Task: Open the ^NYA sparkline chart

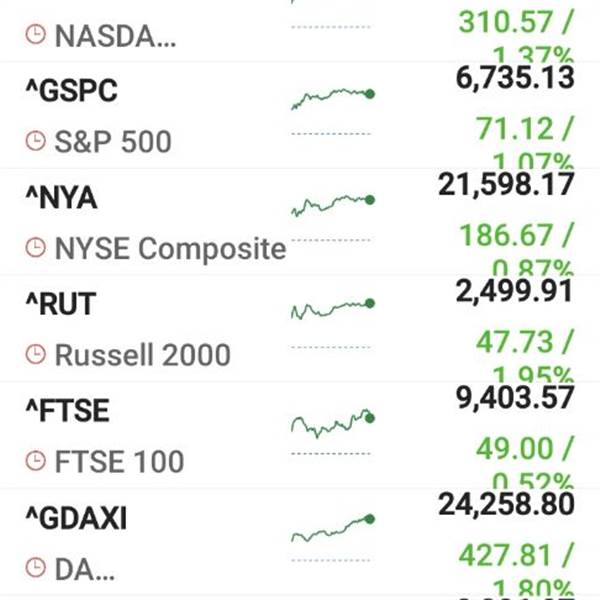Action: [332, 204]
